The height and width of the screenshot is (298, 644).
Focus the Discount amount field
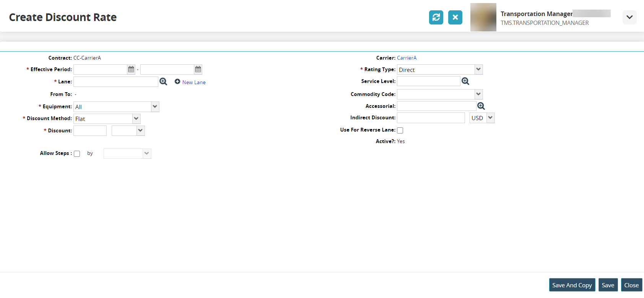point(90,130)
